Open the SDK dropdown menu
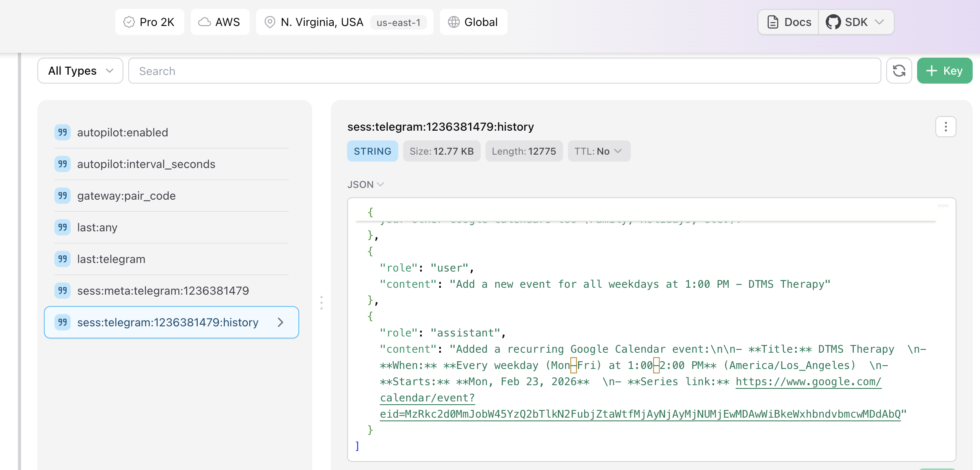 coord(856,22)
